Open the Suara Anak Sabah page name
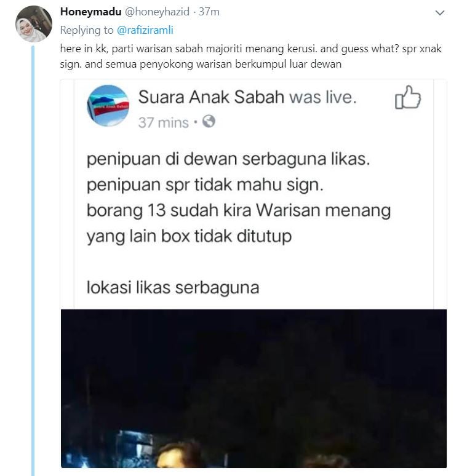 pos(211,97)
